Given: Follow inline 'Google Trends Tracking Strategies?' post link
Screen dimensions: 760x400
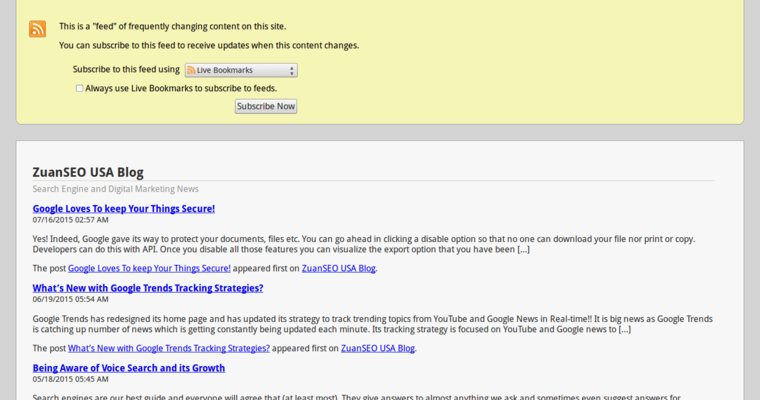Looking at the screenshot, I should click(x=168, y=348).
